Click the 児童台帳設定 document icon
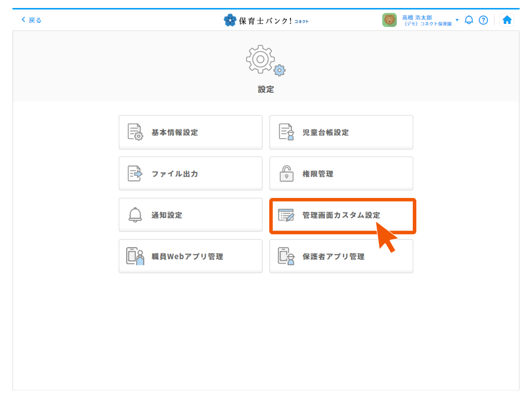 [x=286, y=132]
